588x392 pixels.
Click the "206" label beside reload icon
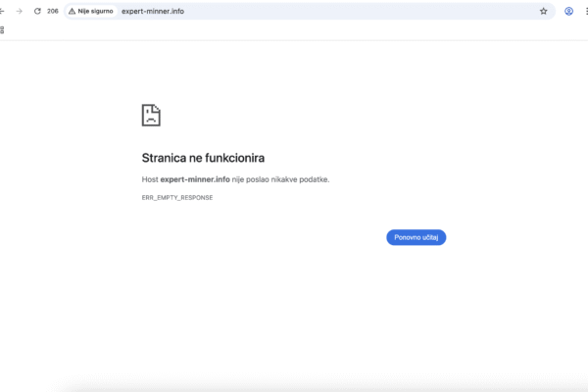click(53, 11)
